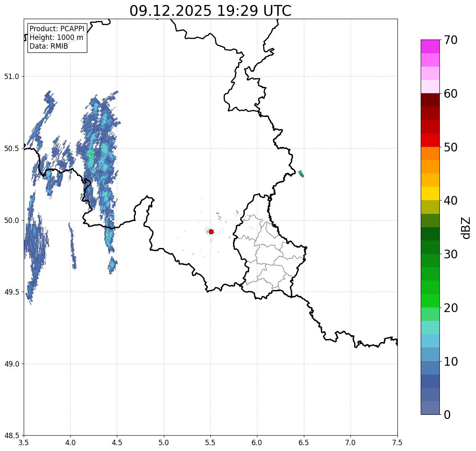Screen dimensions: 476x451
Task: Click the longitude axis label 7.5
Action: coord(397,443)
